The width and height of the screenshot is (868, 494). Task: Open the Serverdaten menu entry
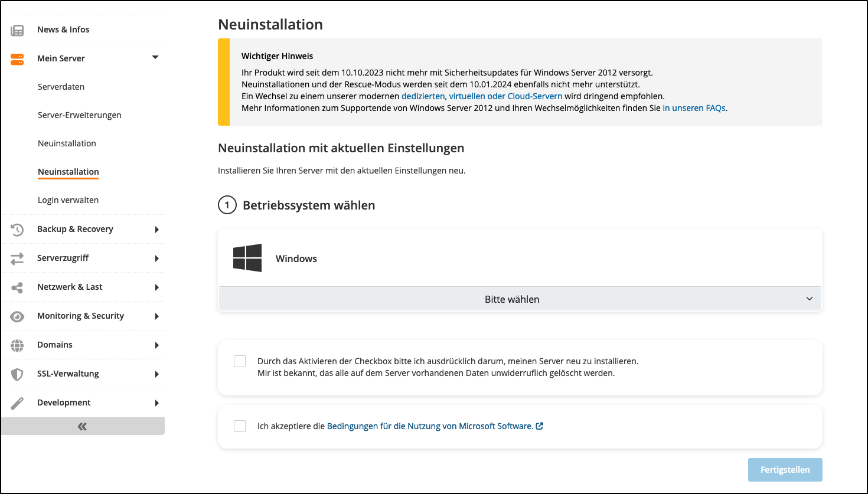(x=61, y=86)
